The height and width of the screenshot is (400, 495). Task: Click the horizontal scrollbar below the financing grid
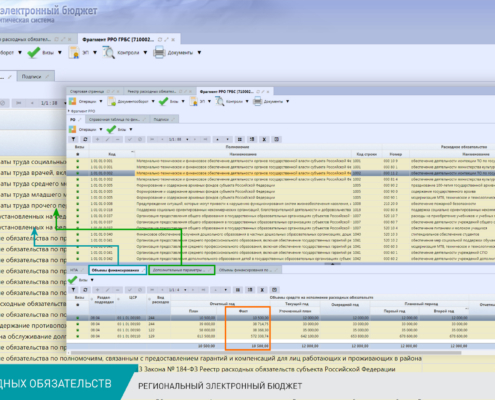[267, 352]
